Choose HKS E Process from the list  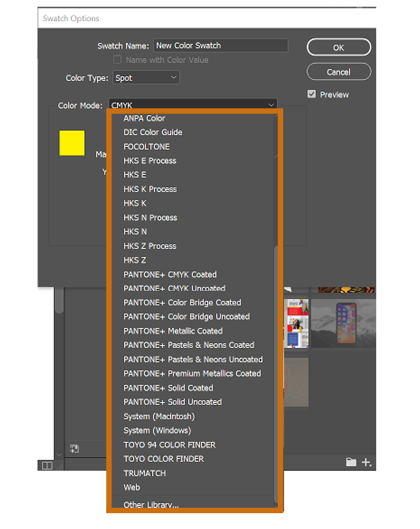149,160
